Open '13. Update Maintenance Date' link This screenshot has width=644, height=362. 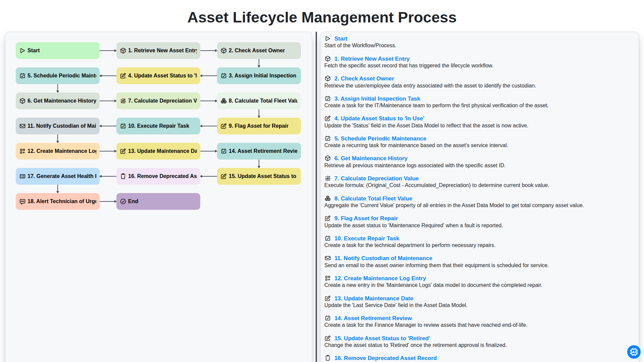(374, 298)
